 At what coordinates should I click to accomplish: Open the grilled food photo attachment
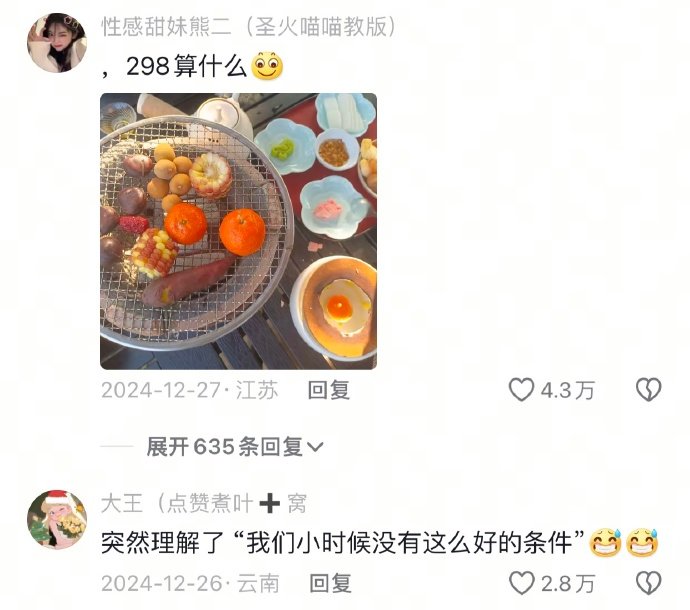click(x=239, y=231)
